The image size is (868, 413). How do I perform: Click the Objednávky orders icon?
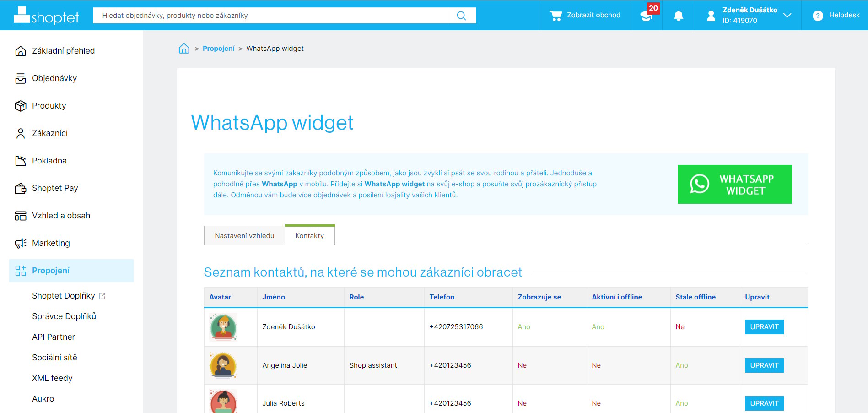tap(21, 78)
